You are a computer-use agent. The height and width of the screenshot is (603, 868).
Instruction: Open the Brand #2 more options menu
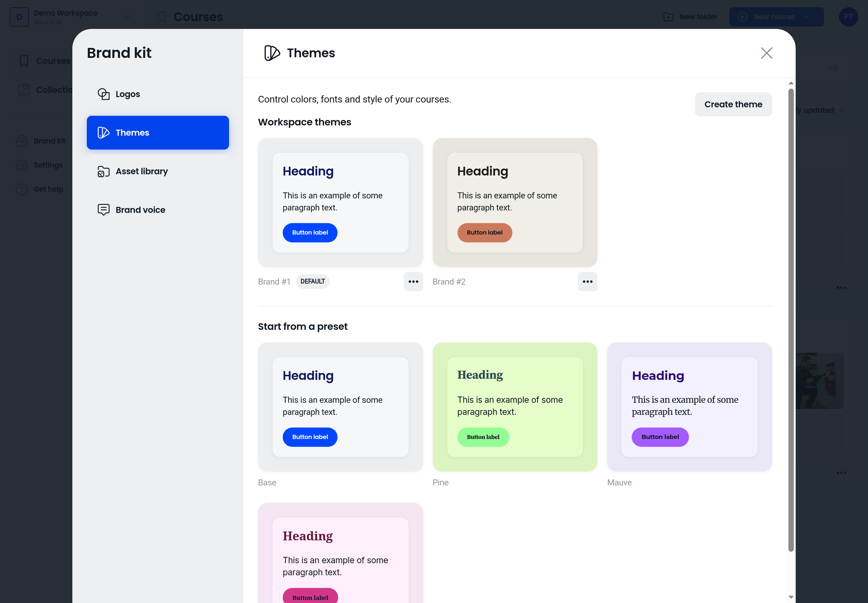(x=587, y=282)
